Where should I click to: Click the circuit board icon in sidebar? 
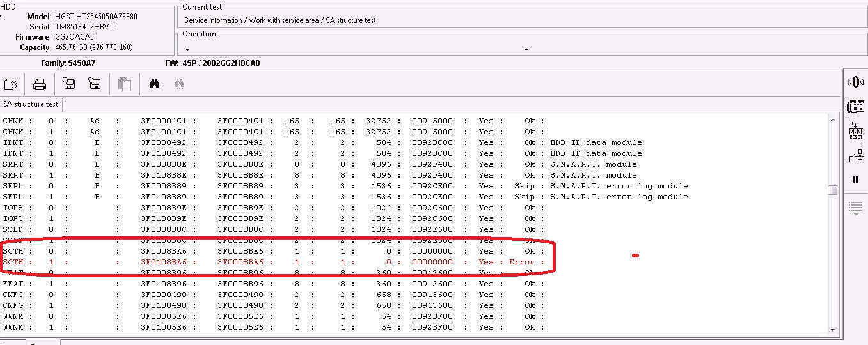click(856, 106)
